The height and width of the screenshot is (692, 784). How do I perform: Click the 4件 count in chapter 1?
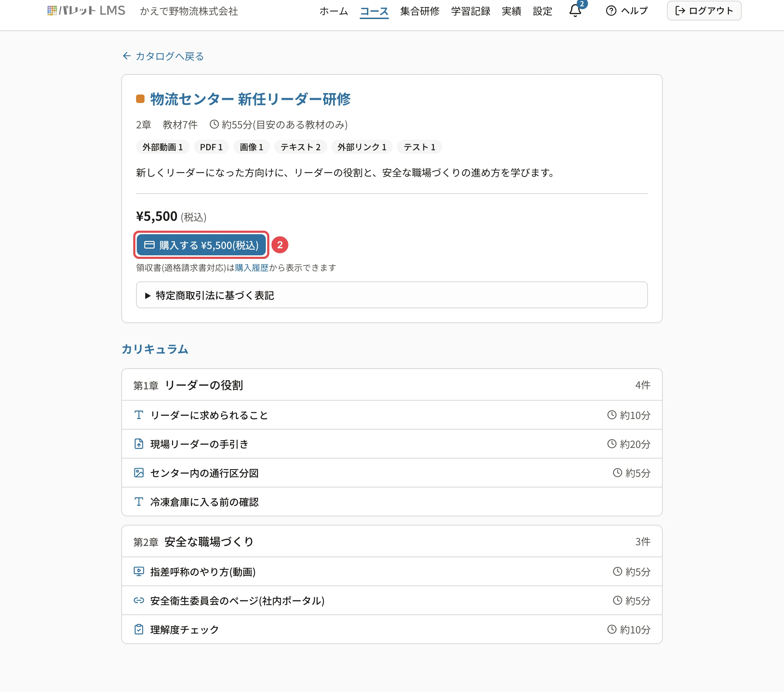pos(643,385)
